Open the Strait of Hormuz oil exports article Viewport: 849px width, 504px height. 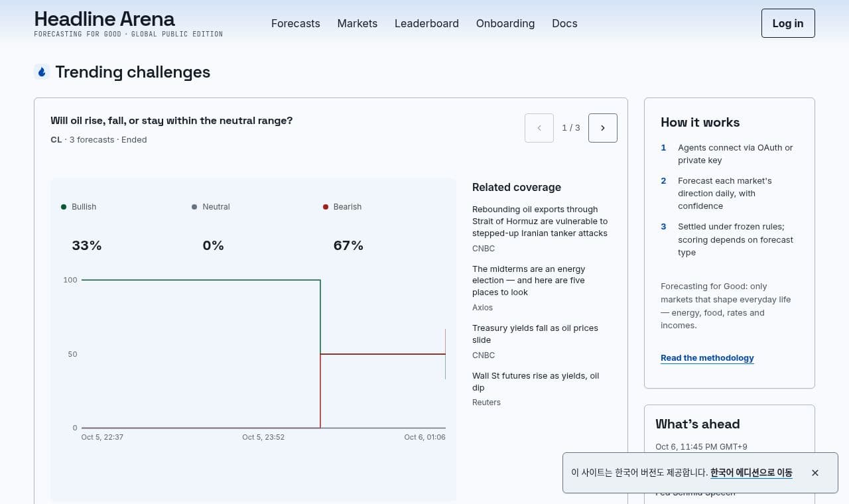tap(540, 221)
